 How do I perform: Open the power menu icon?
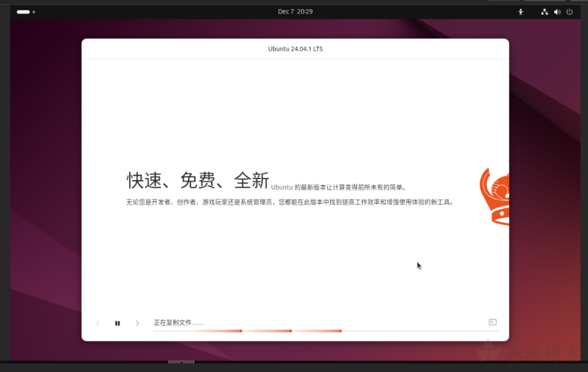tap(569, 12)
